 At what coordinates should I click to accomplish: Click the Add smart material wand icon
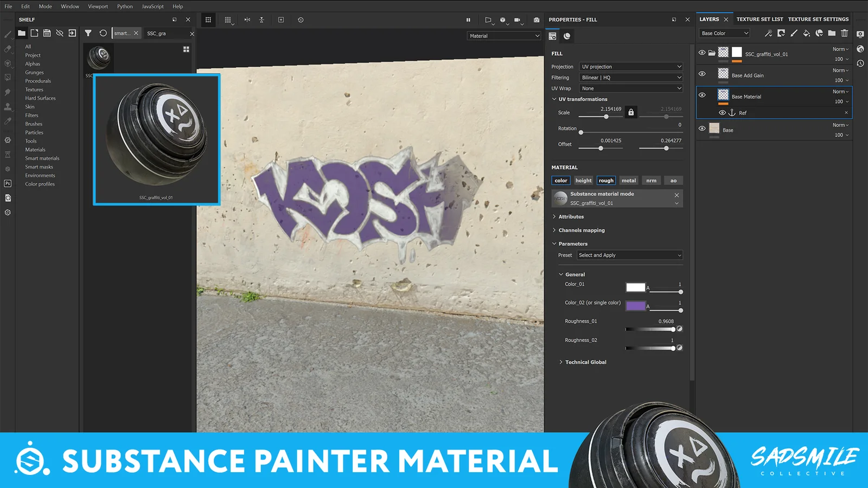(768, 33)
